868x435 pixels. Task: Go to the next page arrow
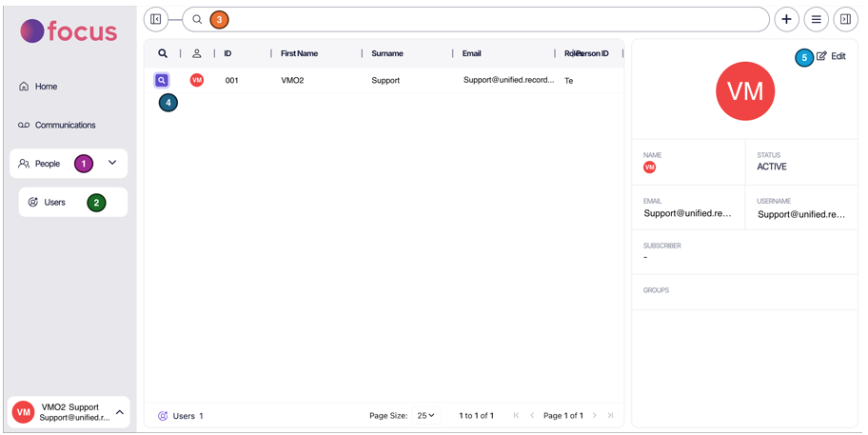coord(595,416)
